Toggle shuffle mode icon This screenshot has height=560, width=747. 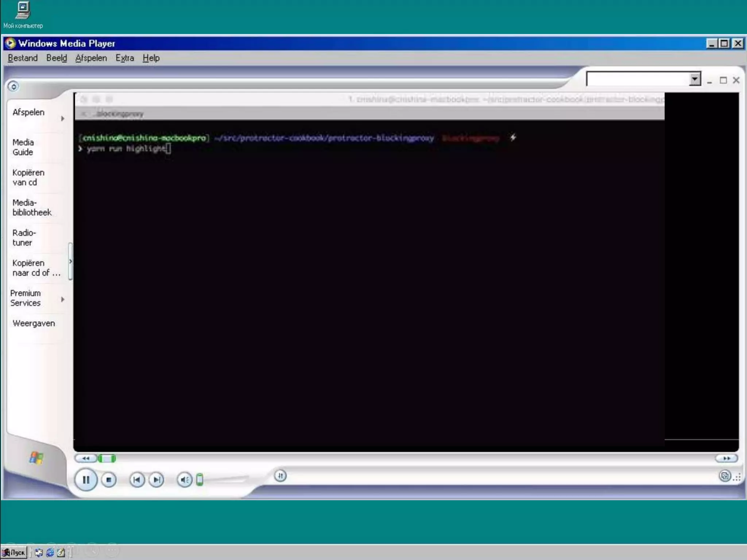280,476
